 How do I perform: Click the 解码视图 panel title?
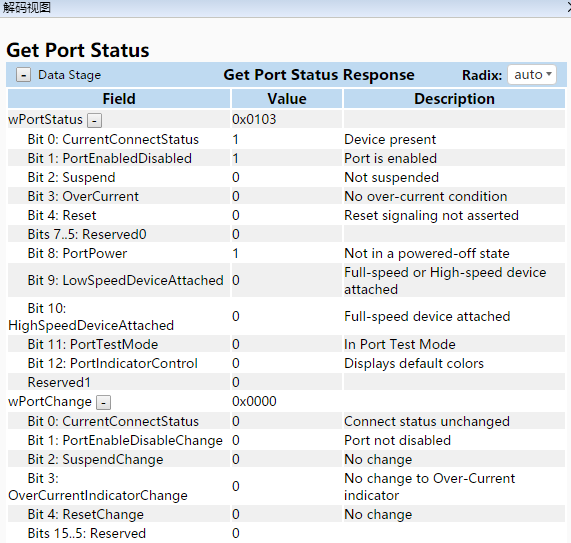click(26, 7)
